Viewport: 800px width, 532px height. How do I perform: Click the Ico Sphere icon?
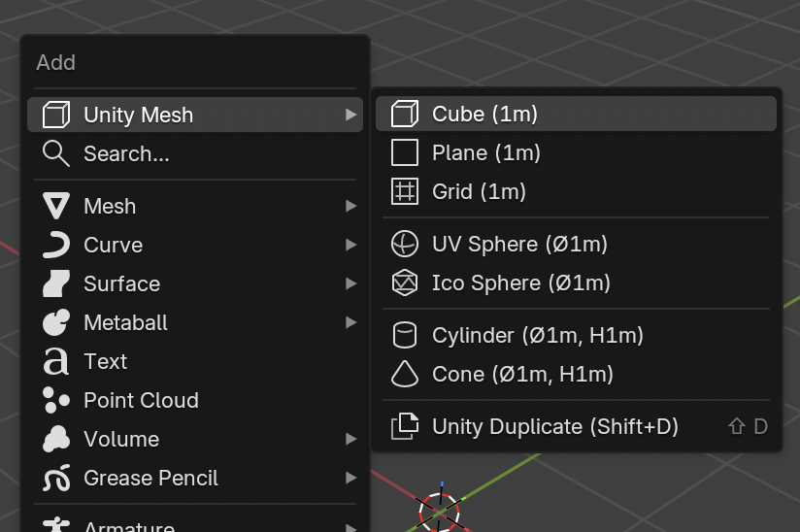pos(405,283)
